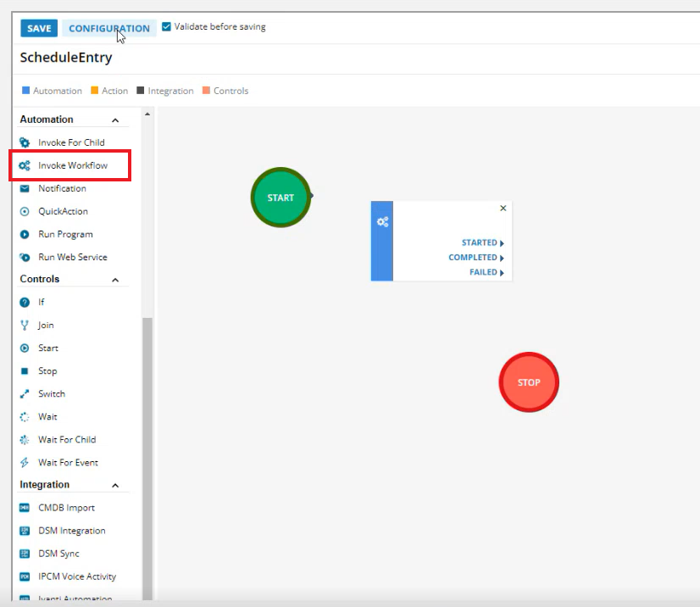Toggle the Validate before saving checkbox
The width and height of the screenshot is (700, 607).
(x=166, y=27)
